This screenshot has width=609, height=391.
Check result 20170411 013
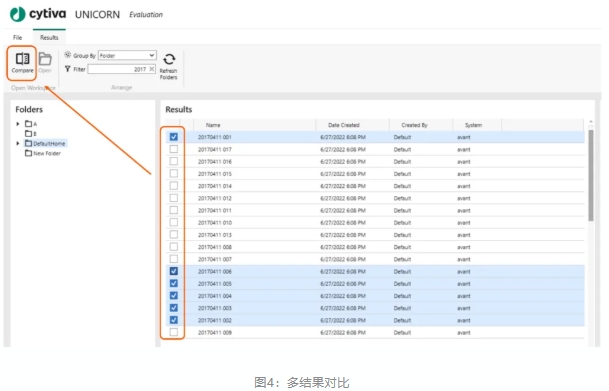click(x=174, y=235)
